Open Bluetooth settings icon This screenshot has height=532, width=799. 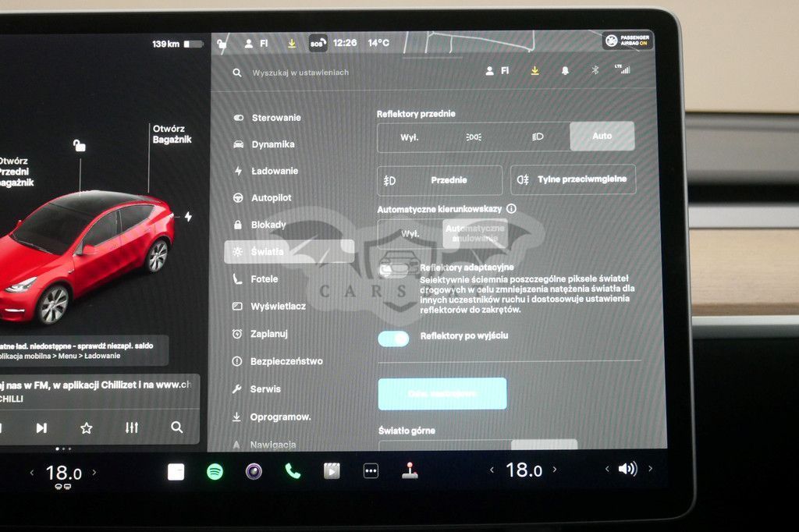595,70
